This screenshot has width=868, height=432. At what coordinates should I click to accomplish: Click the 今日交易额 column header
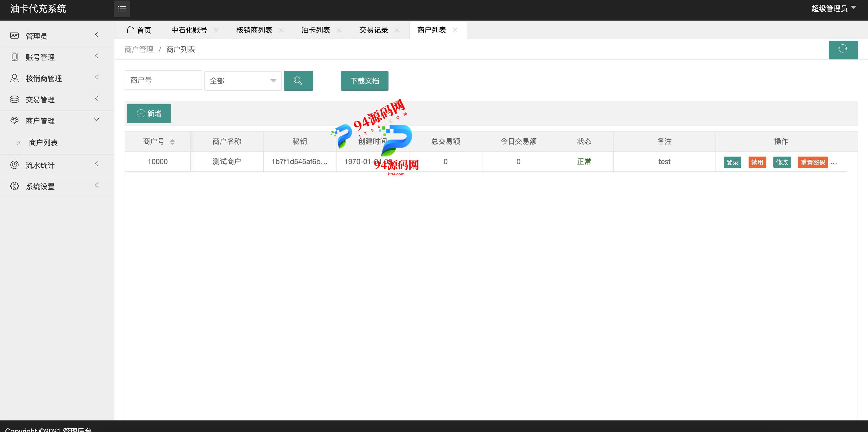(518, 141)
